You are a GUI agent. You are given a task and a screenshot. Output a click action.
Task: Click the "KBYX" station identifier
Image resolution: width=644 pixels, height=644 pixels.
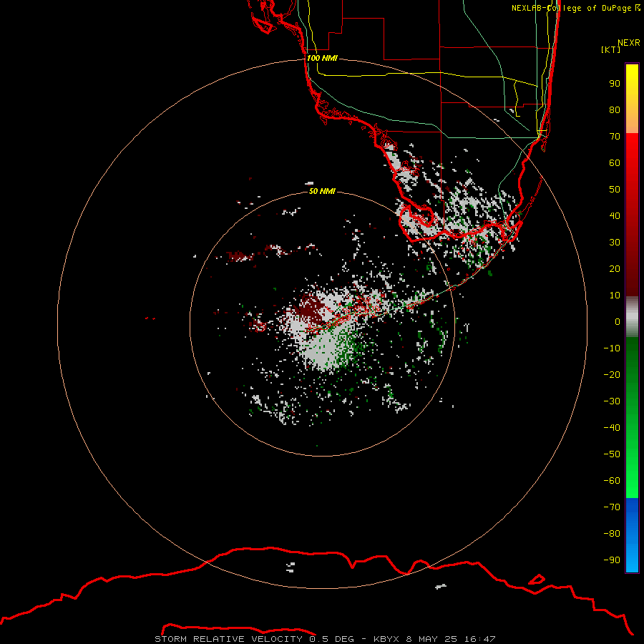tap(386, 639)
